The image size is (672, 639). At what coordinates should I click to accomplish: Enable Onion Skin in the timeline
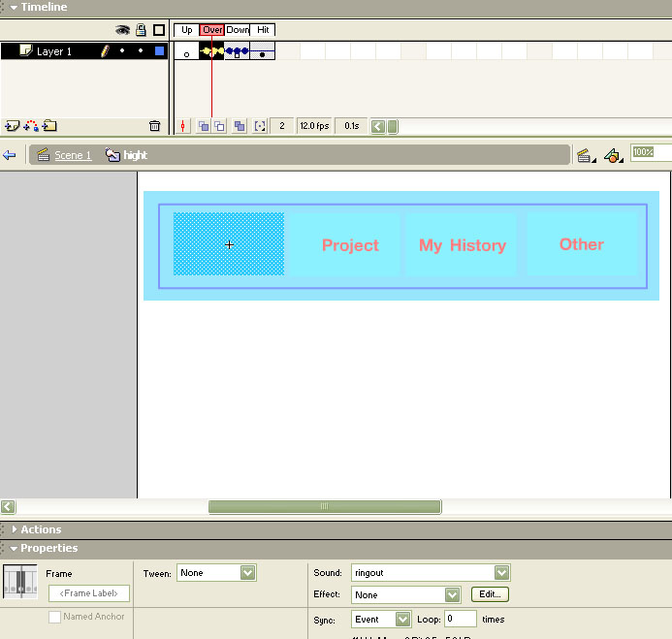(x=204, y=126)
